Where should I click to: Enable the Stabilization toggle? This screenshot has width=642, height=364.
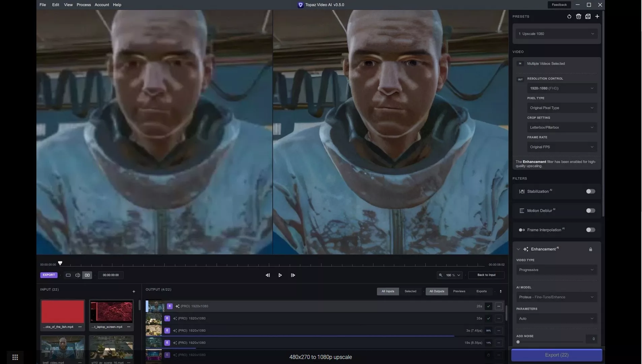[590, 191]
